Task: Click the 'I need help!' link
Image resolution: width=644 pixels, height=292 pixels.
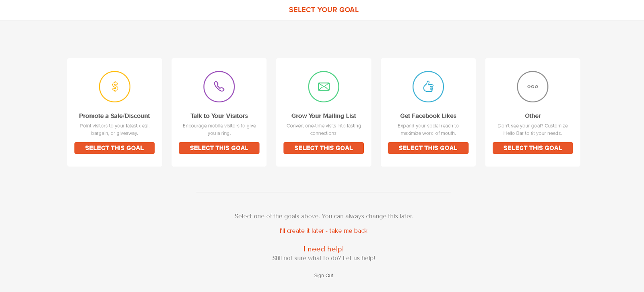Action: coord(324,249)
